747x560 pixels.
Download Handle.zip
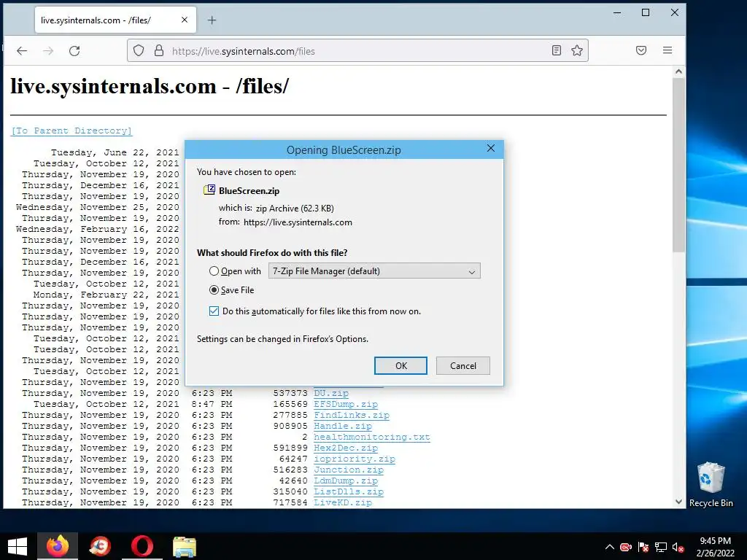pos(343,426)
